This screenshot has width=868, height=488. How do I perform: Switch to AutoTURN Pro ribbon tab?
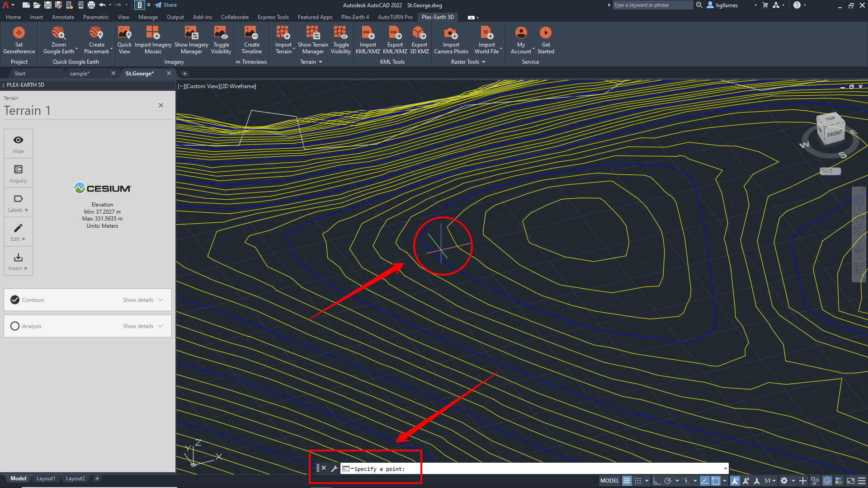coord(395,17)
